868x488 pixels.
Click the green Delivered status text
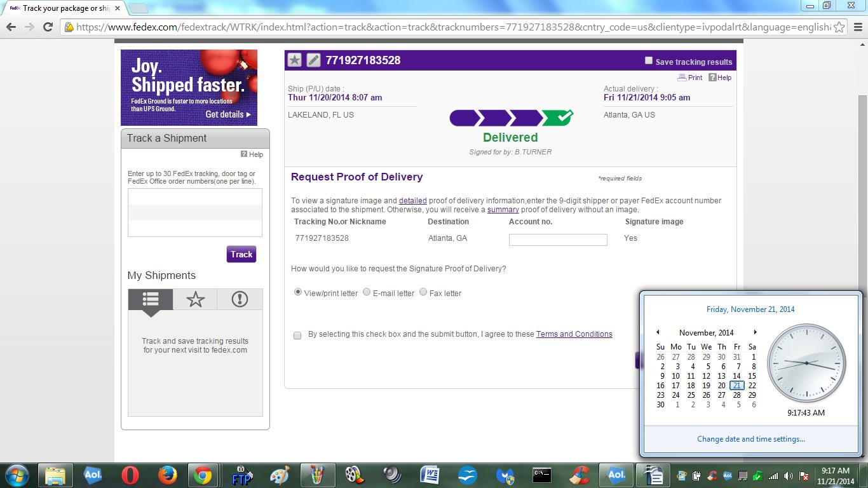[510, 137]
